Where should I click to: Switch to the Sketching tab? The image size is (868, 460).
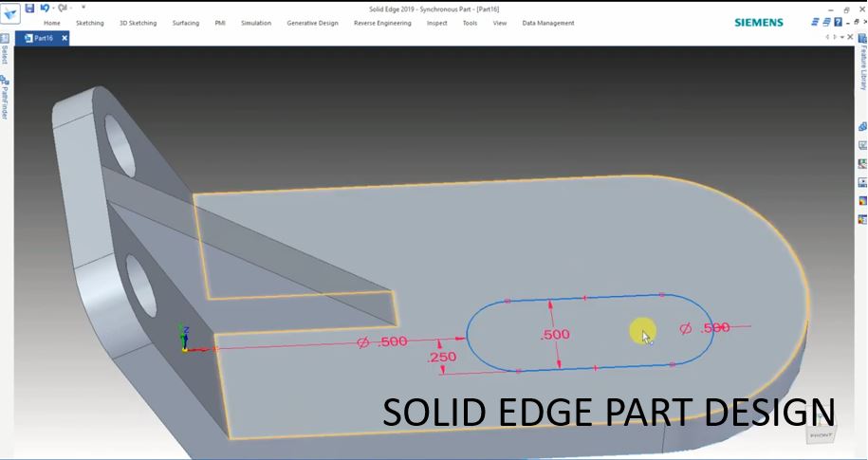tap(90, 24)
